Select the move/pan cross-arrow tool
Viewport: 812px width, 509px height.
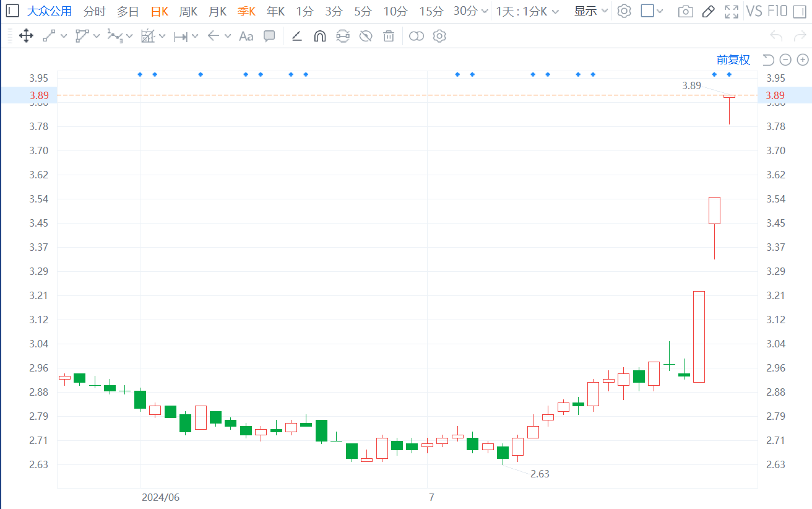point(26,36)
